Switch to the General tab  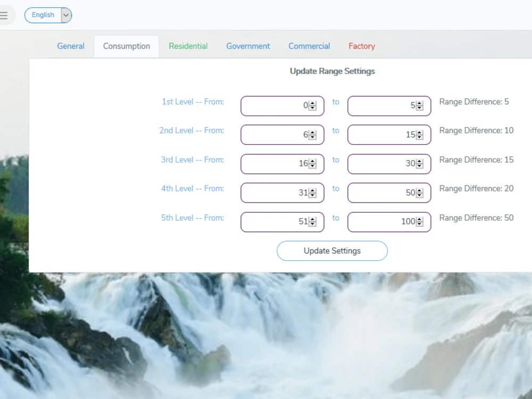[x=70, y=46]
